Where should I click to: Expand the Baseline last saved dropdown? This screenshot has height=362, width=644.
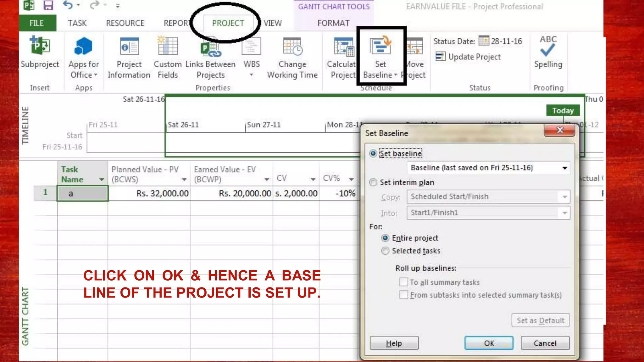click(565, 168)
